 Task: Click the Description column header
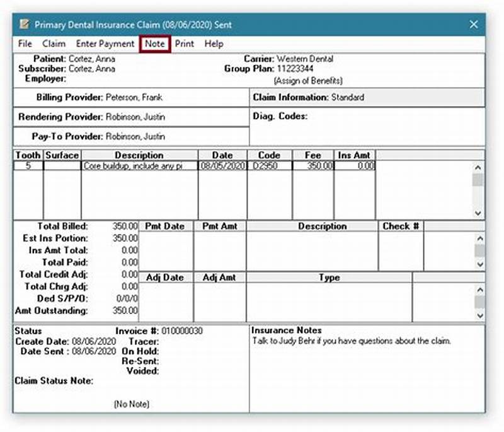(x=140, y=155)
